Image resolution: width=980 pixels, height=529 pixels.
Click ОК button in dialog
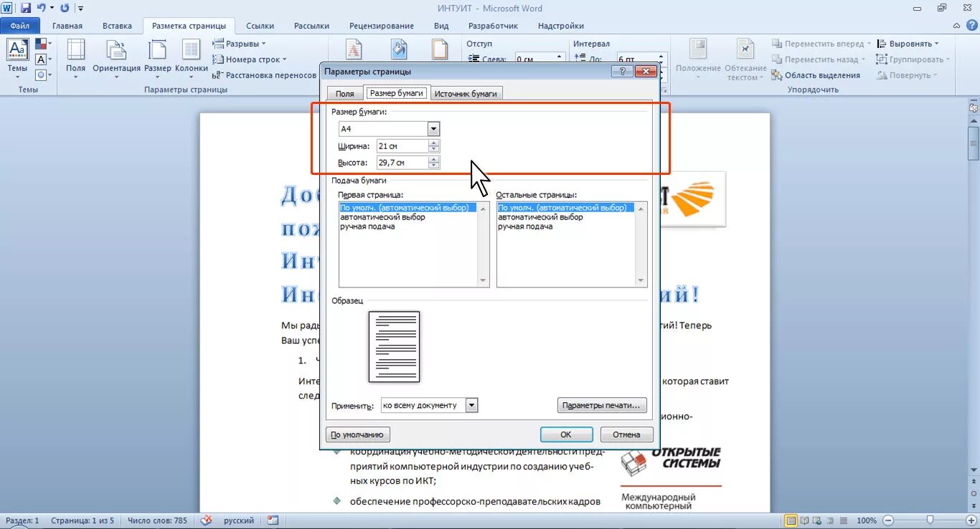[x=566, y=434]
